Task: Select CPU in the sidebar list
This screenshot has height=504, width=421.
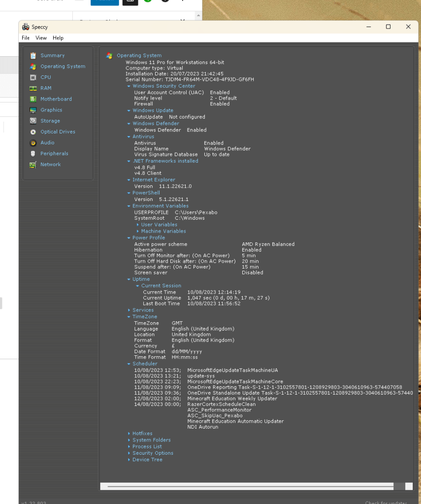Action: (x=46, y=77)
